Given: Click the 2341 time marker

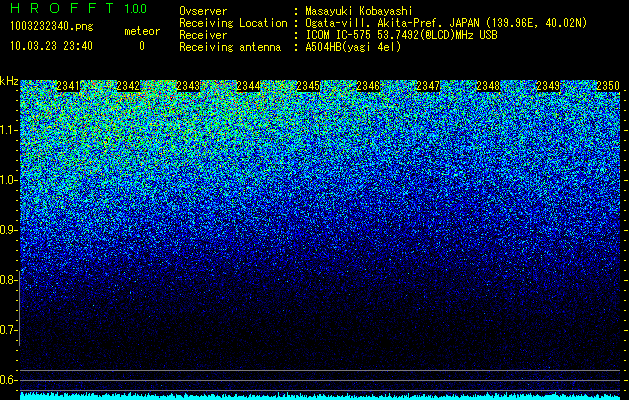Looking at the screenshot, I should [x=68, y=86].
